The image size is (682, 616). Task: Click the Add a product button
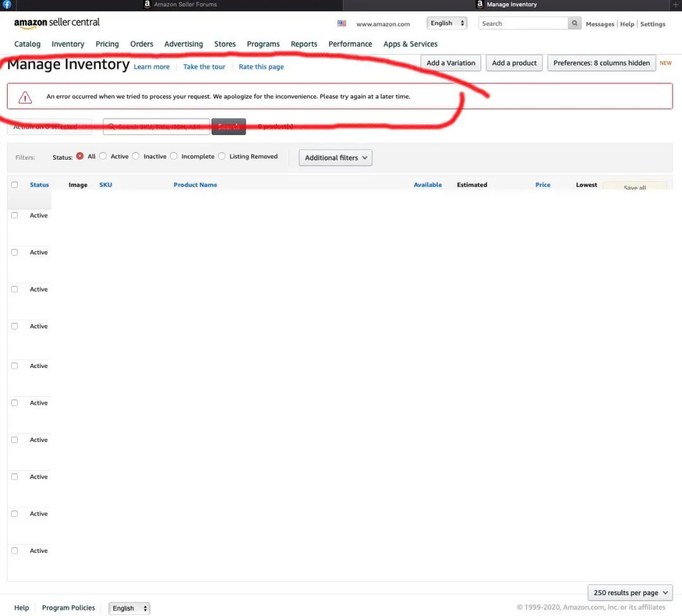513,63
